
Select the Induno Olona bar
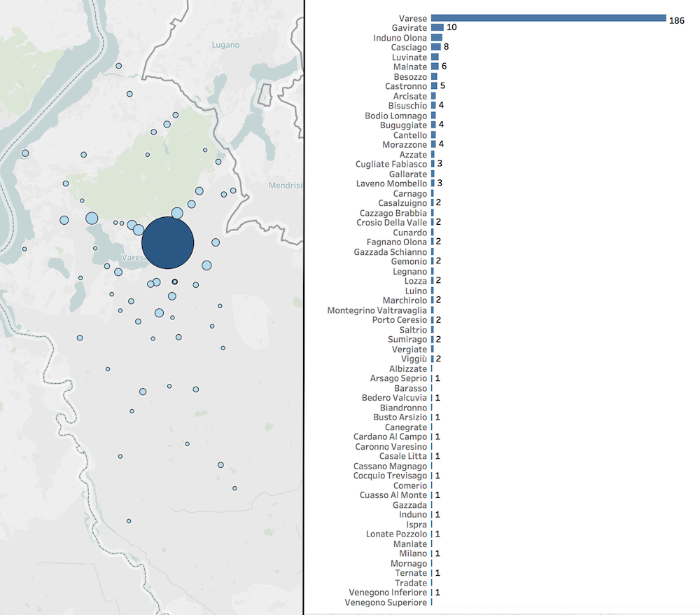coord(436,37)
